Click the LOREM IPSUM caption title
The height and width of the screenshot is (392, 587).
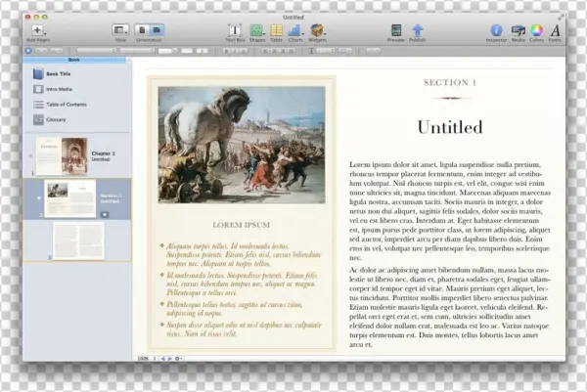click(242, 225)
